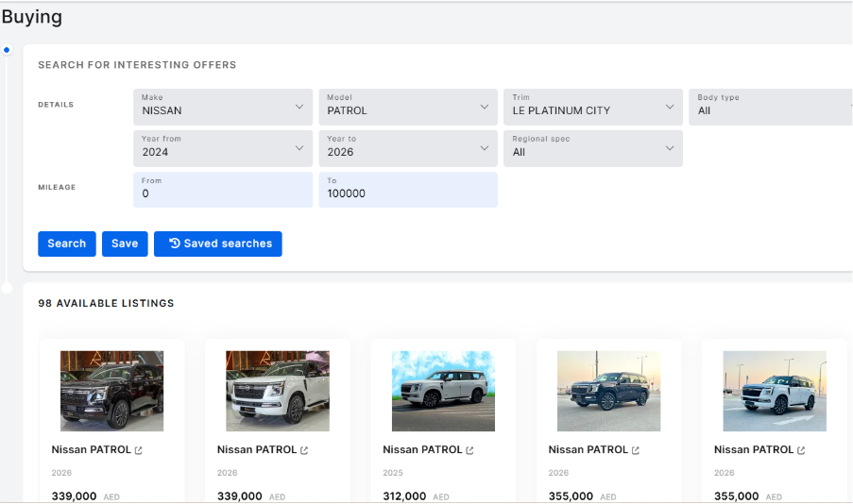Focus the Mileage From input field
The width and height of the screenshot is (853, 504).
[223, 190]
